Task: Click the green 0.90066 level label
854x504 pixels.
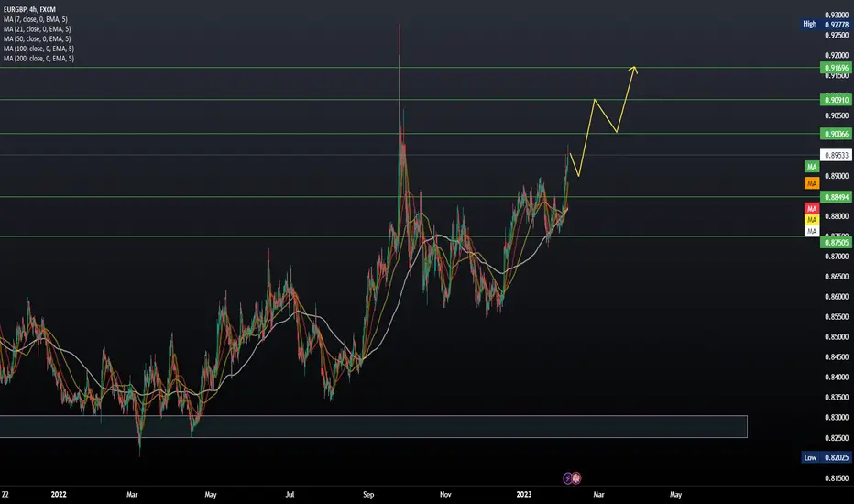Action: [x=836, y=134]
